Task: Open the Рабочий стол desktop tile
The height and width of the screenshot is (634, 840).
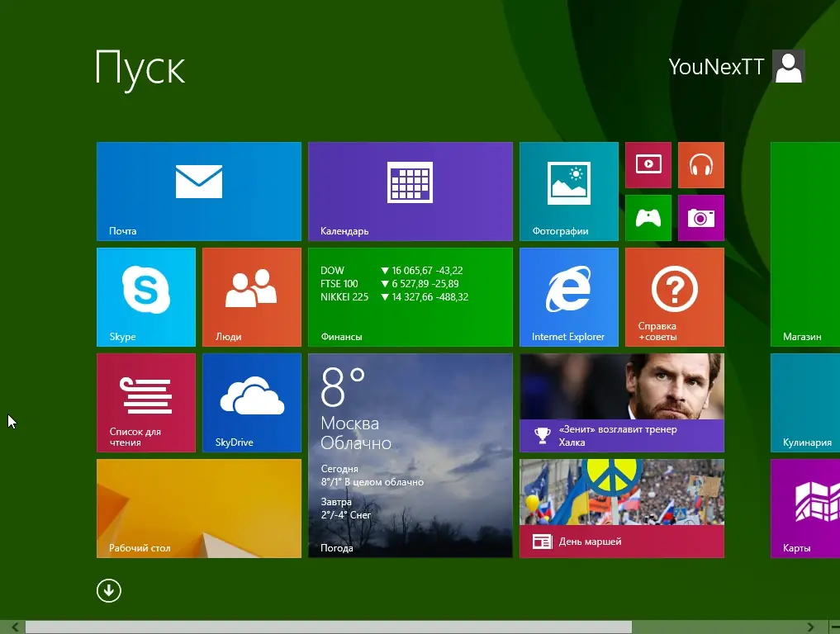Action: pyautogui.click(x=199, y=509)
